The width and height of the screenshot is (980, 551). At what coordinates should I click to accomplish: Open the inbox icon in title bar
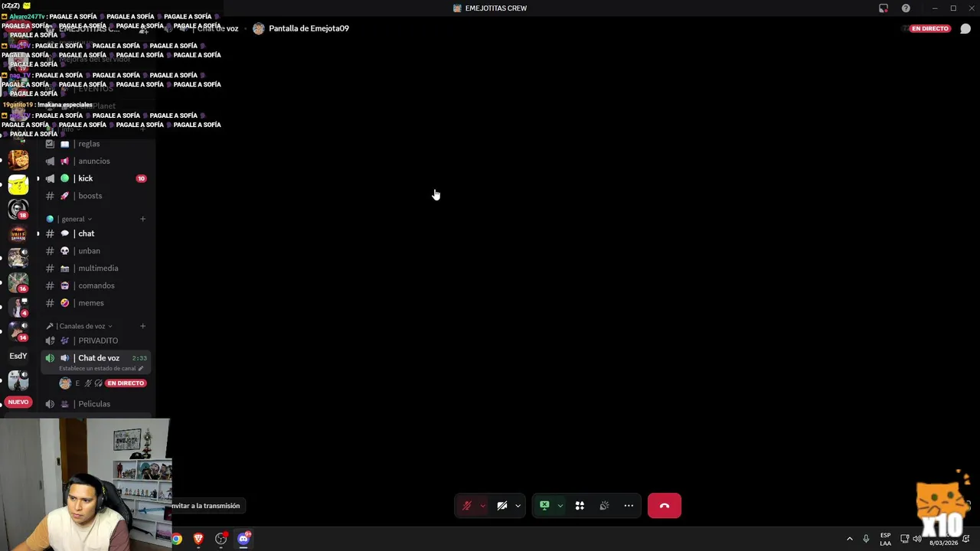(884, 8)
